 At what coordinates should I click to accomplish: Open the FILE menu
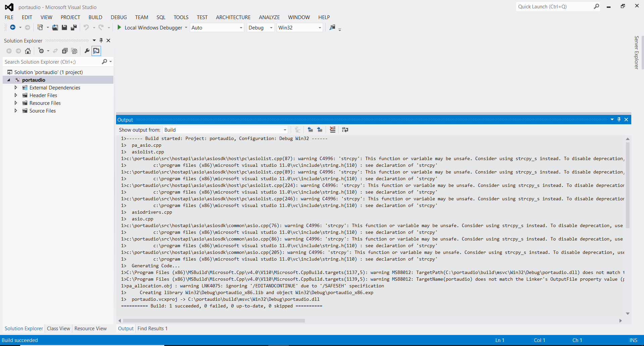coord(9,17)
